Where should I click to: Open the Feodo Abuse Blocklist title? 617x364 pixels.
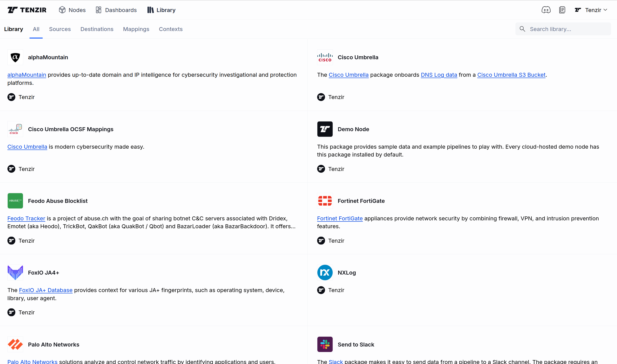58,201
